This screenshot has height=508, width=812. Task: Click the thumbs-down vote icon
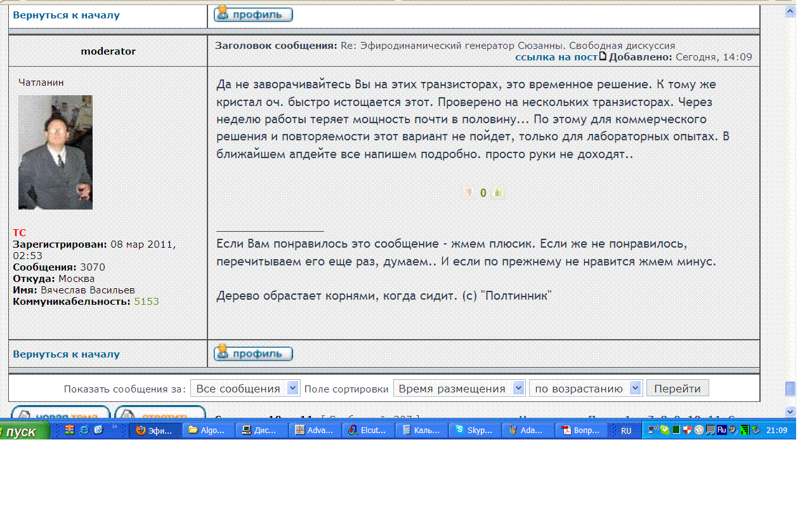point(469,193)
